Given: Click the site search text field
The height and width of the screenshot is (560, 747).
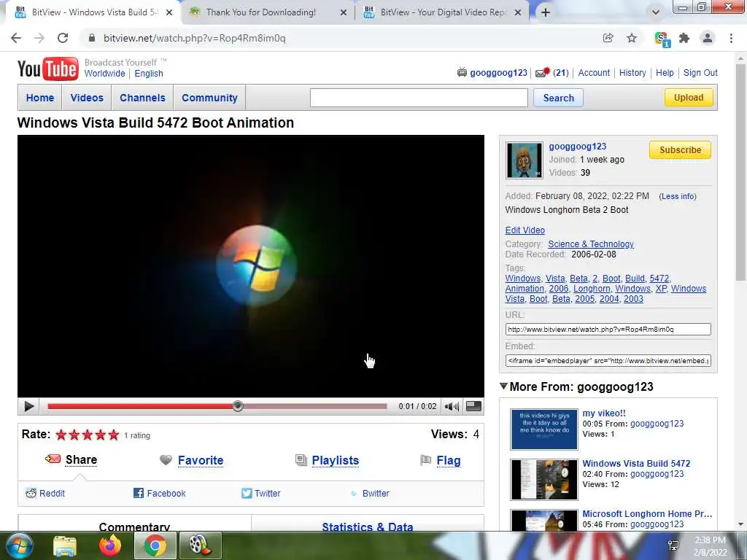Looking at the screenshot, I should tap(419, 98).
